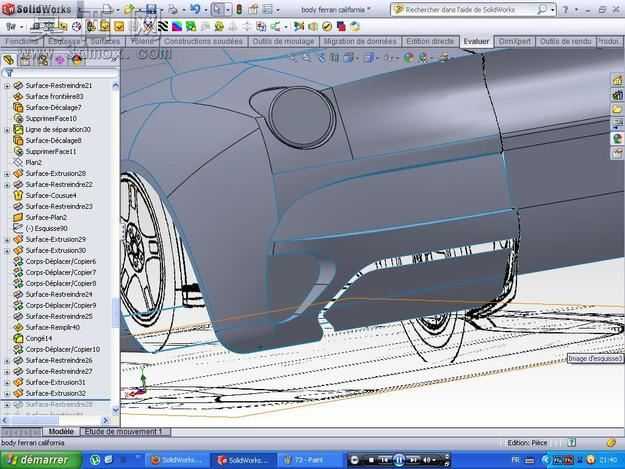Switch to the Surfaces tab
625x469 pixels.
pyautogui.click(x=105, y=41)
